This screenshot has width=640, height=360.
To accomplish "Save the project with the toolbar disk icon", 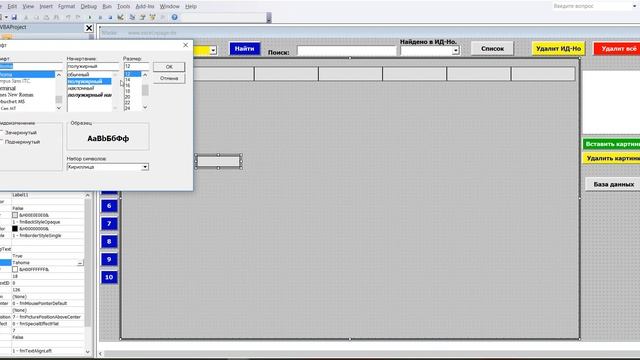I will (x=14, y=17).
